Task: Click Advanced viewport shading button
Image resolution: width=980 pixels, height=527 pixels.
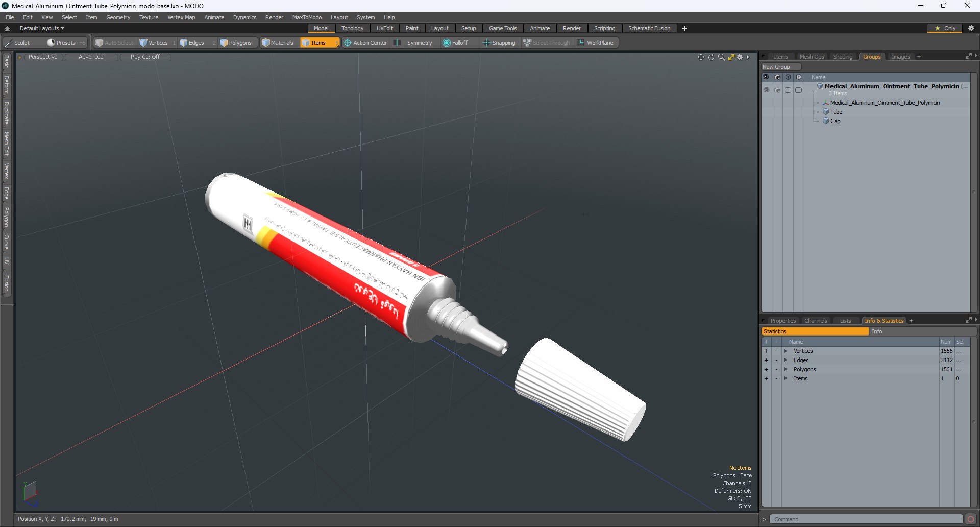Action: coord(91,57)
